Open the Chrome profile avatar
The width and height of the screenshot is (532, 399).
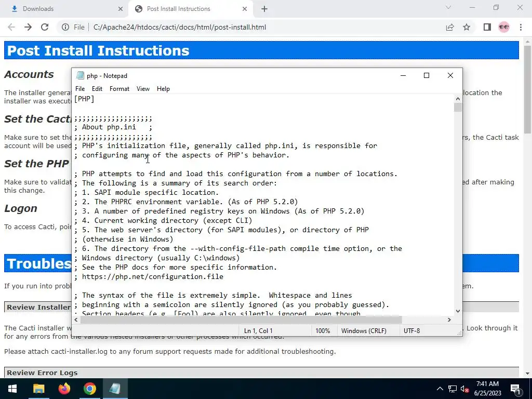[x=504, y=27]
